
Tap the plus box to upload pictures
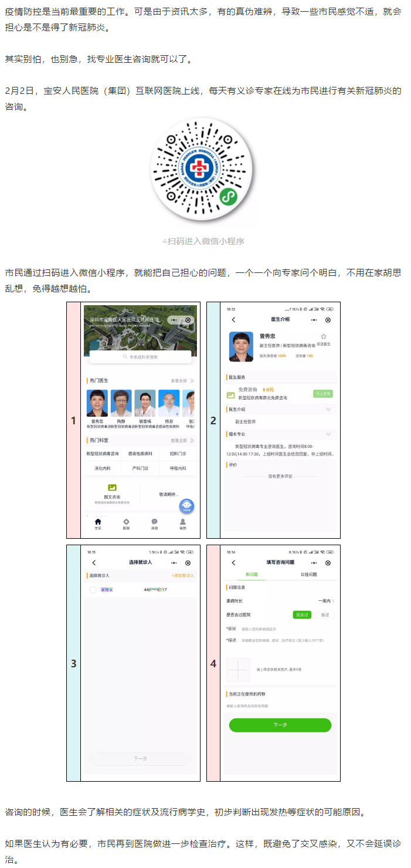[x=239, y=669]
